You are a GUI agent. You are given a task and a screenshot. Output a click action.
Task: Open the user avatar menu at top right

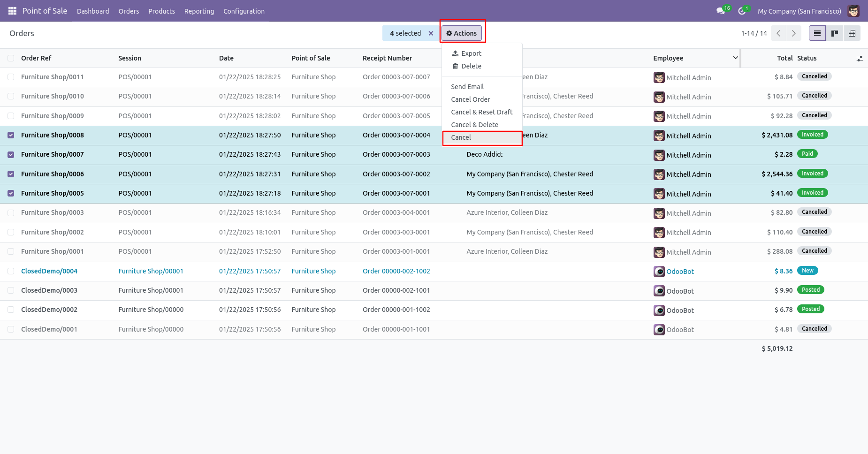coord(853,11)
